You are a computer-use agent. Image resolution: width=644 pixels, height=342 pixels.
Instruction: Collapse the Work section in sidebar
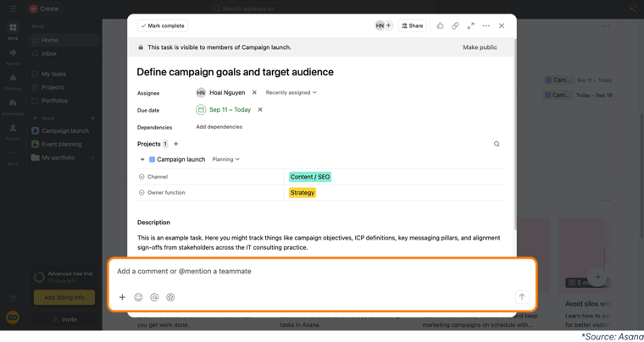35,119
